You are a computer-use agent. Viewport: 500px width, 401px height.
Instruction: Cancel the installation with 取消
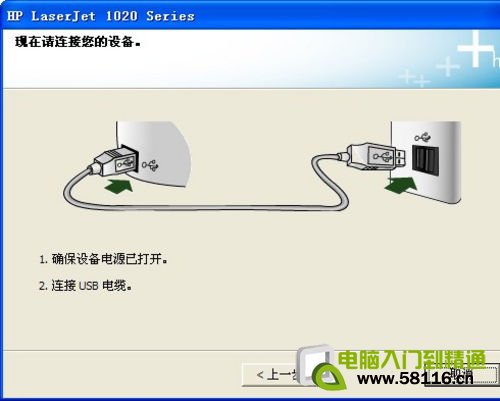(x=461, y=374)
